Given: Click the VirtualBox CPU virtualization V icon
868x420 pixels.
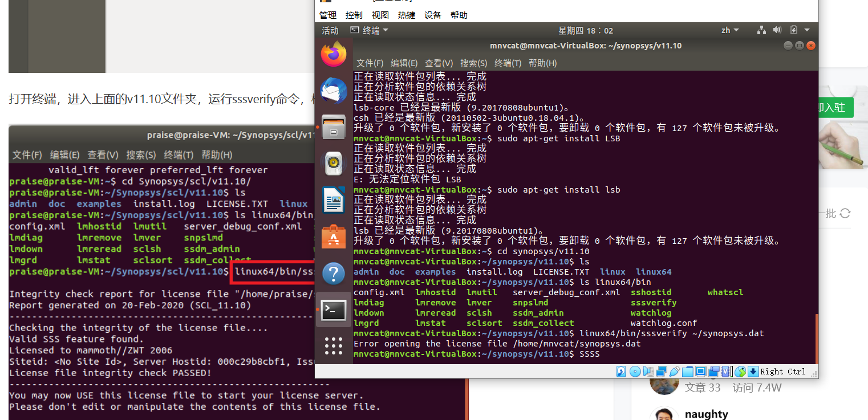Looking at the screenshot, I should click(x=726, y=372).
